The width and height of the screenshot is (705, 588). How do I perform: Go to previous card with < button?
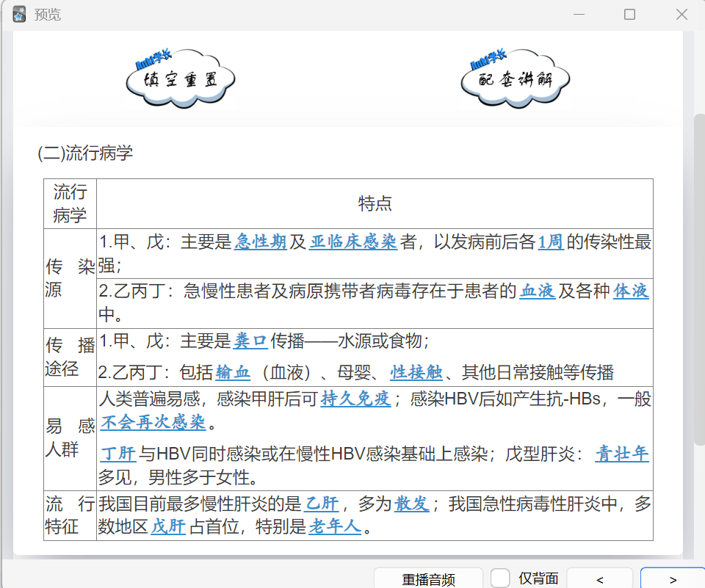[x=600, y=579]
